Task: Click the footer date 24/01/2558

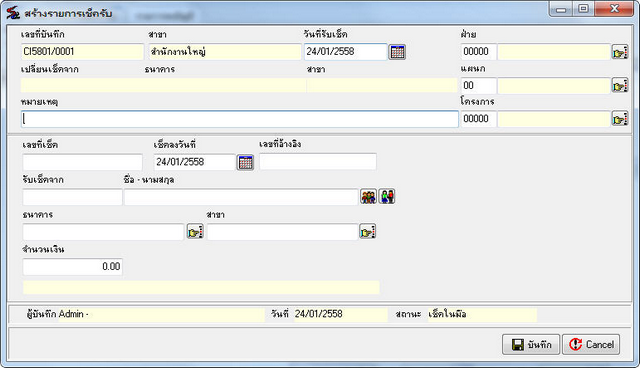Action: point(340,314)
